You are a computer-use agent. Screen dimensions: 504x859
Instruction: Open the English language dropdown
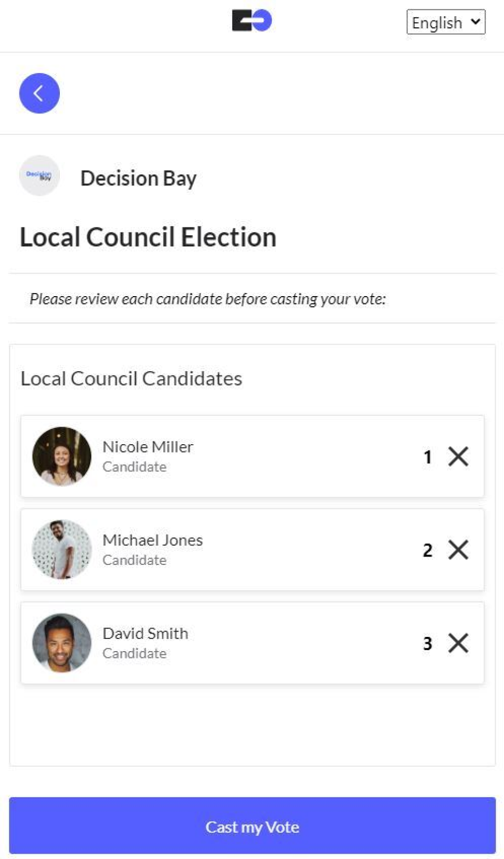[446, 22]
